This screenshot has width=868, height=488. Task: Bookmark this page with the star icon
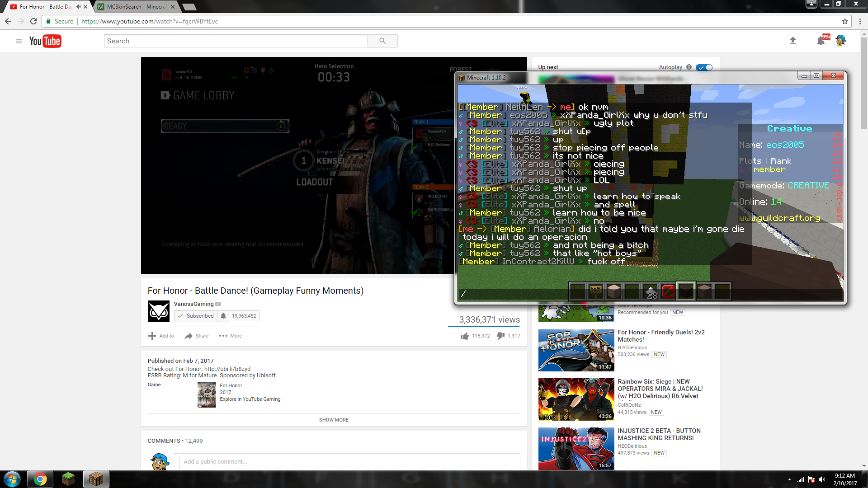pos(844,21)
